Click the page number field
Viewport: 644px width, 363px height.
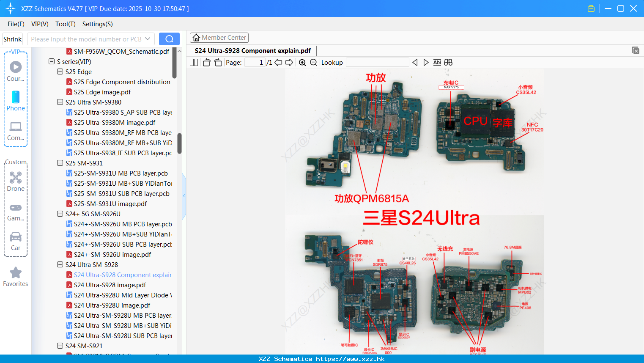click(x=255, y=63)
